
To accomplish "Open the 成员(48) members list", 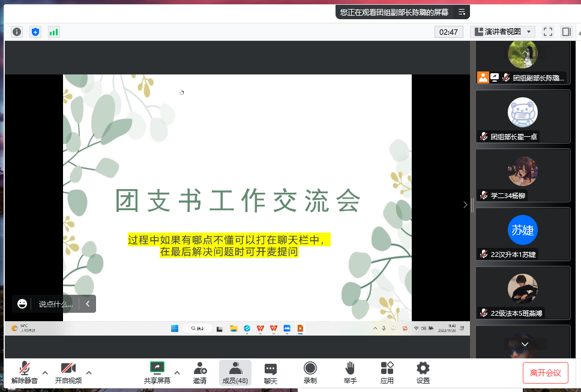I will pos(235,372).
